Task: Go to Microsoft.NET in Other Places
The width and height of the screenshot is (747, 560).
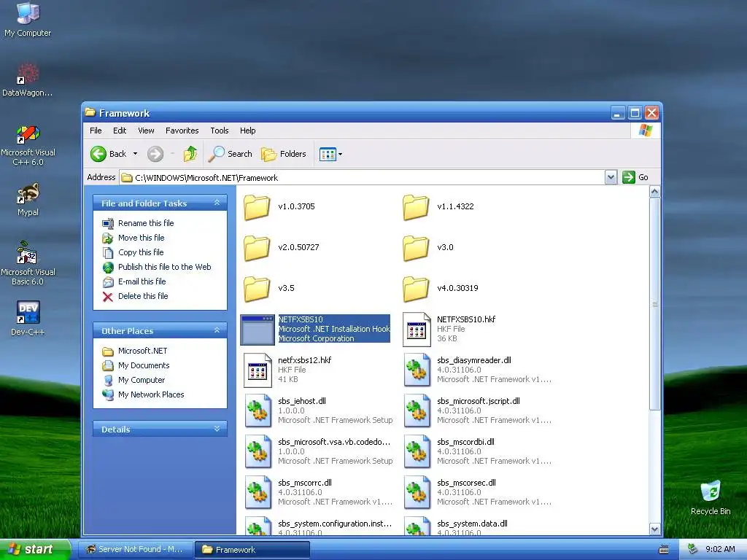Action: [x=142, y=351]
